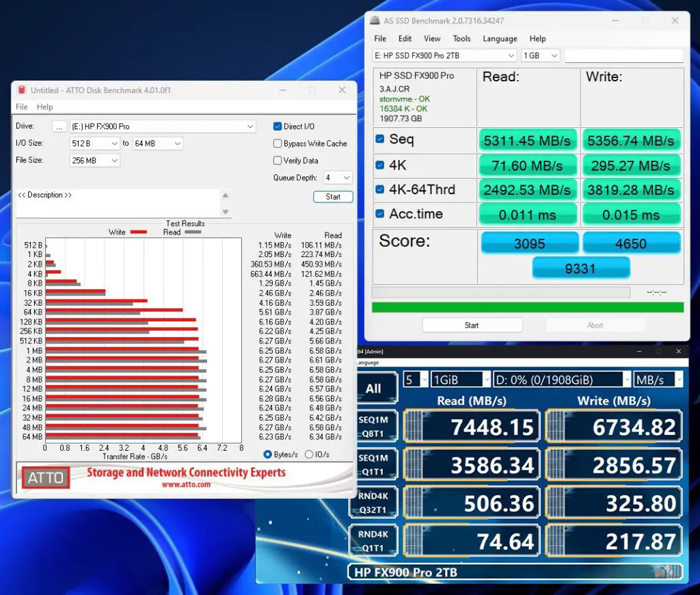
Task: Open CrystalDiskMark drive D: dropdown
Action: click(562, 380)
